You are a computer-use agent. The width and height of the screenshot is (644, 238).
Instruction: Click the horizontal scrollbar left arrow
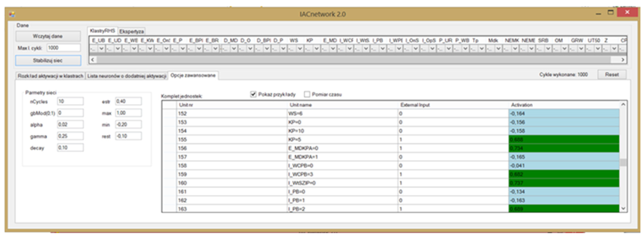[93, 60]
